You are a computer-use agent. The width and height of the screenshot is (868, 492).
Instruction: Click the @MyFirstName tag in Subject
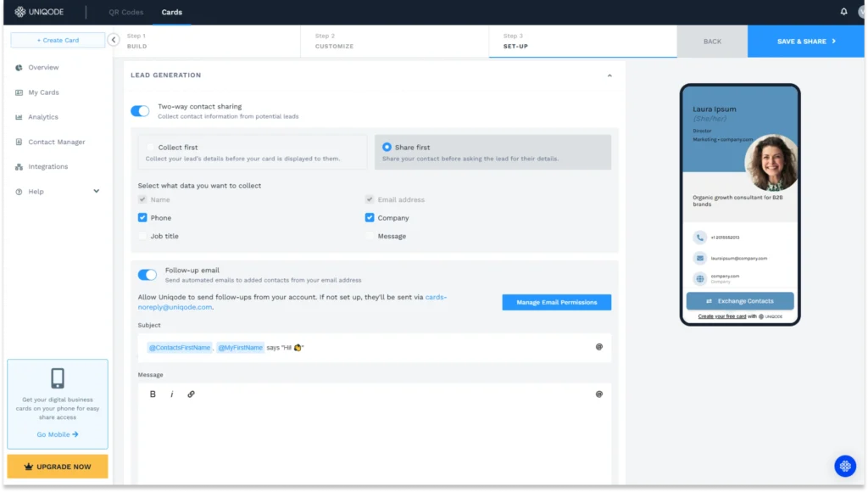click(x=240, y=348)
